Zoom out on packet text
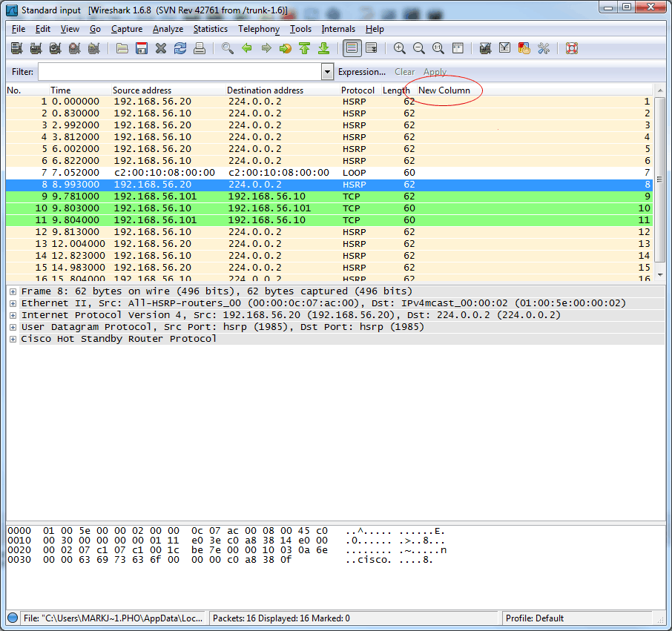Image resolution: width=672 pixels, height=631 pixels. coord(419,48)
